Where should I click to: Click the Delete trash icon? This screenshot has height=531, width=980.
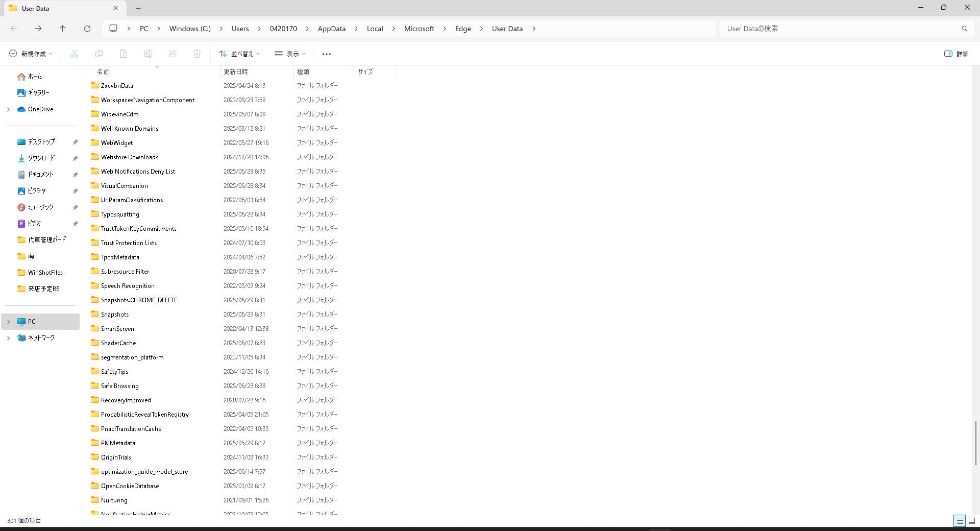click(197, 54)
